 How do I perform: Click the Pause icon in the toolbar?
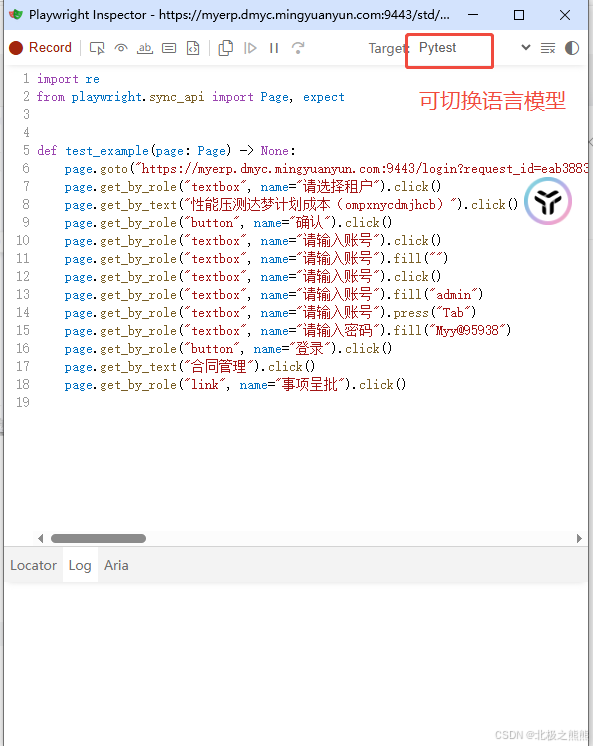coord(274,48)
